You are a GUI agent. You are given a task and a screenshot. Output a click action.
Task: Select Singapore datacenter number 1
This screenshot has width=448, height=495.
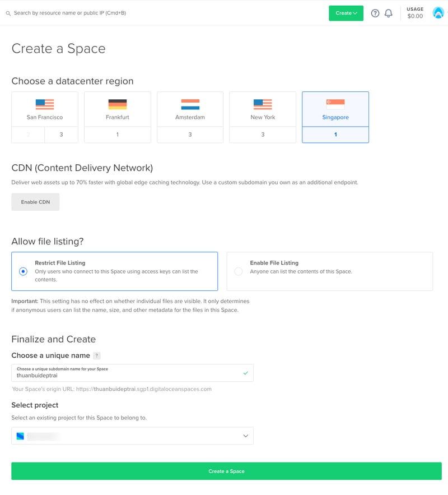pyautogui.click(x=335, y=135)
